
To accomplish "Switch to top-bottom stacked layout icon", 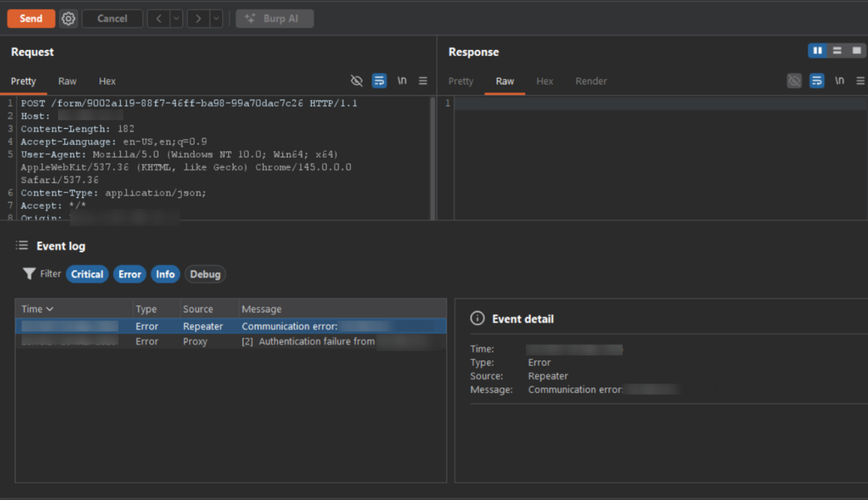I will click(838, 51).
